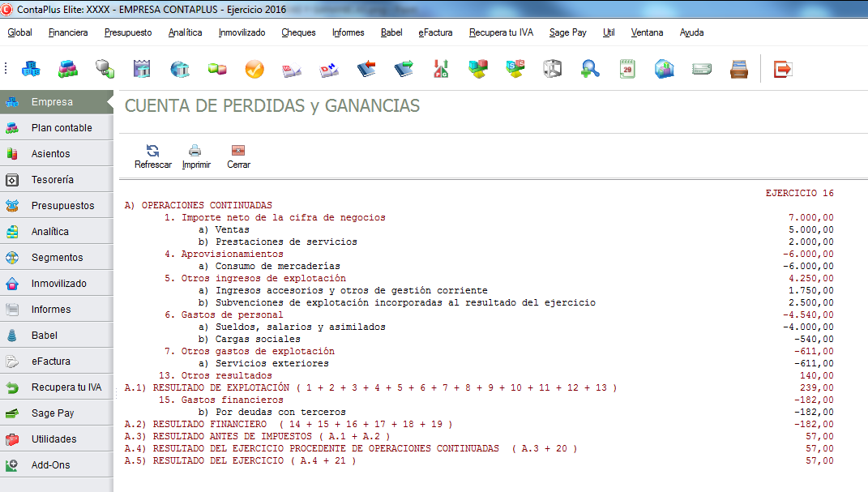The width and height of the screenshot is (868, 492).
Task: Open the Inmovilizado menu in the menu bar
Action: (x=242, y=32)
